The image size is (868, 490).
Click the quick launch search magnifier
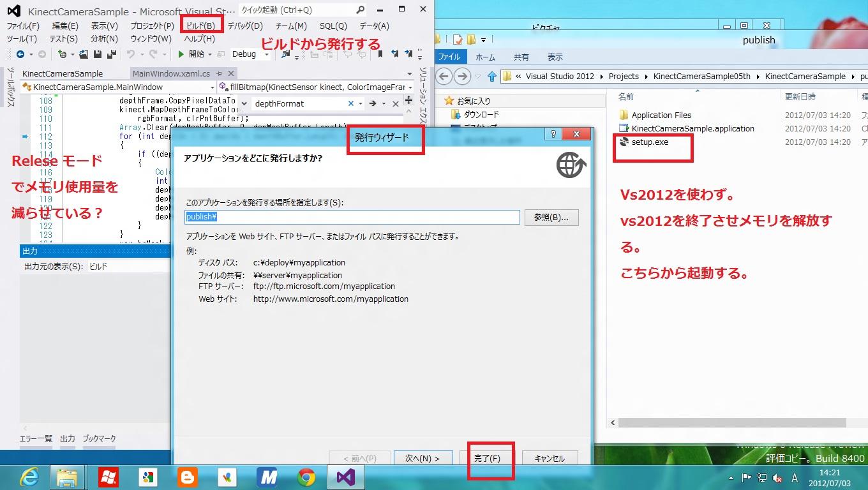coord(361,10)
